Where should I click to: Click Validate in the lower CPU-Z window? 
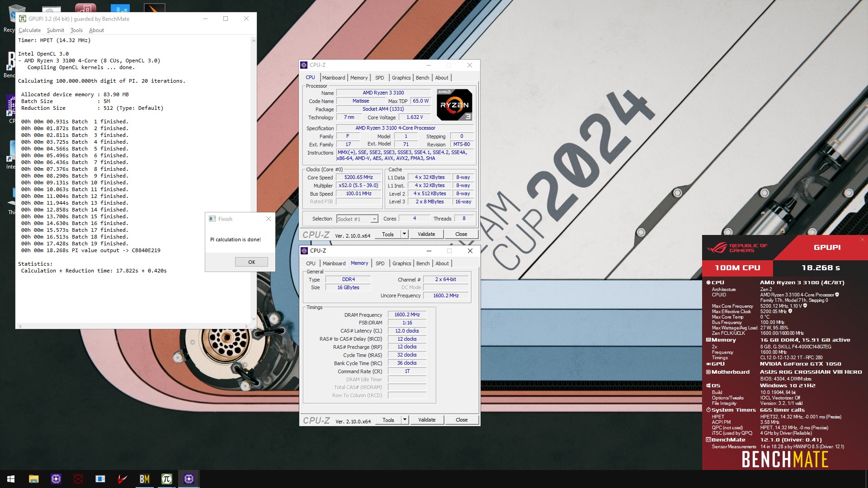point(427,420)
